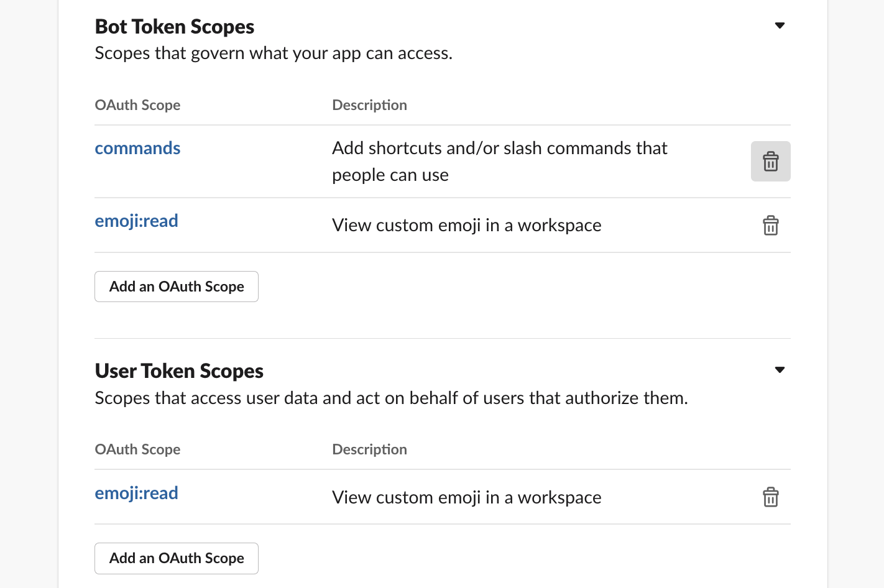Viewport: 884px width, 588px height.
Task: Collapse the Bot Token Scopes section arrow
Action: 780,26
